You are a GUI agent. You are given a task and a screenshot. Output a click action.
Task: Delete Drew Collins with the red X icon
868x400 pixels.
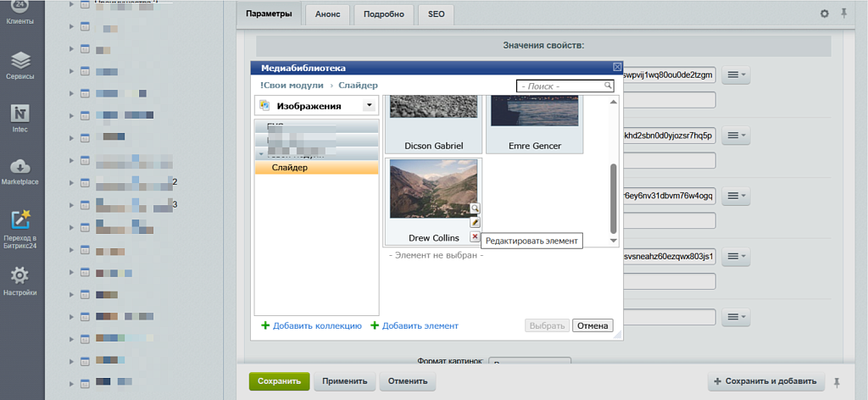click(475, 236)
